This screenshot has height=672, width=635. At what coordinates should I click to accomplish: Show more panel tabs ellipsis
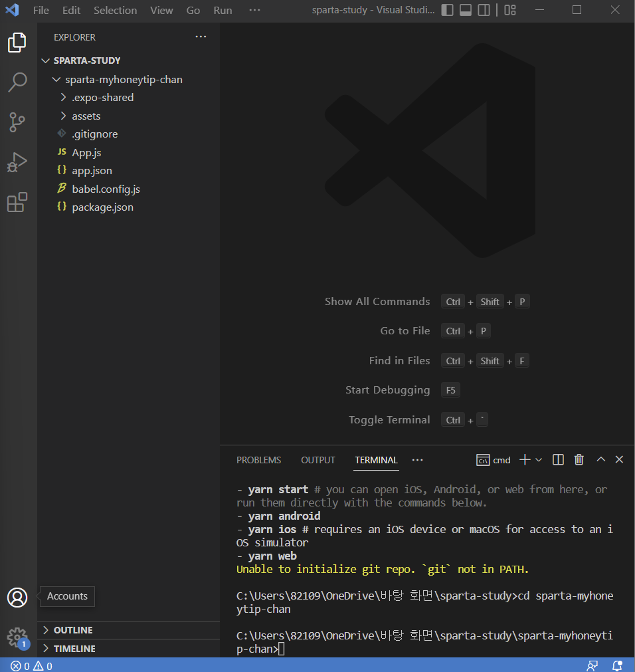click(418, 460)
